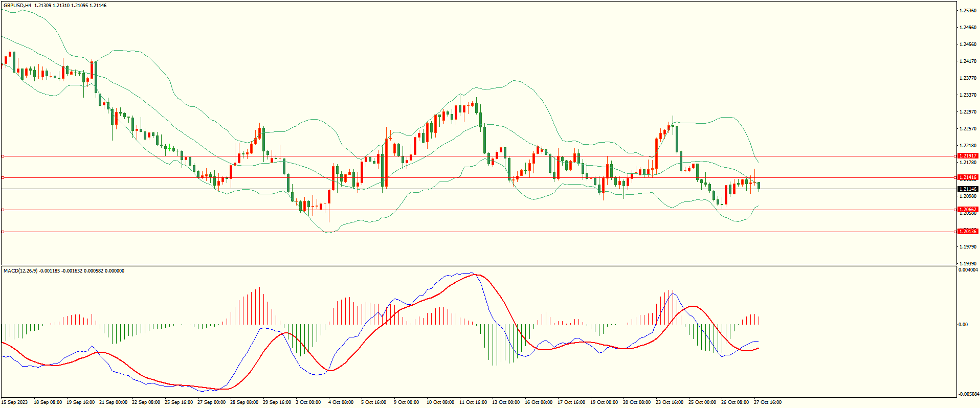The width and height of the screenshot is (980, 408).
Task: Click the 25 Oct 00:00 time label
Action: (702, 402)
